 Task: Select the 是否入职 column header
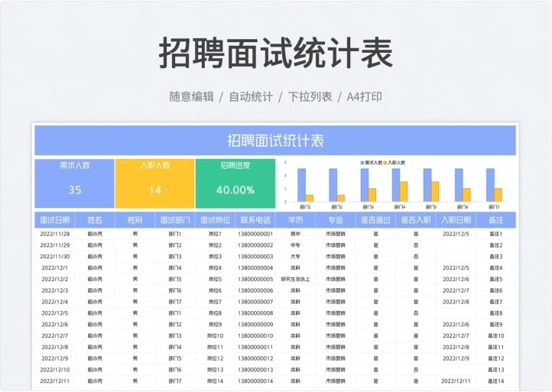point(416,220)
